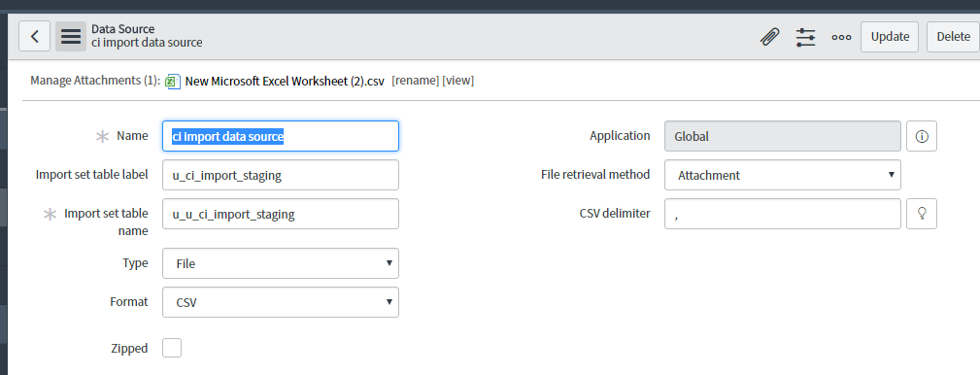
Task: Go back with the left arrow button
Action: [x=34, y=36]
